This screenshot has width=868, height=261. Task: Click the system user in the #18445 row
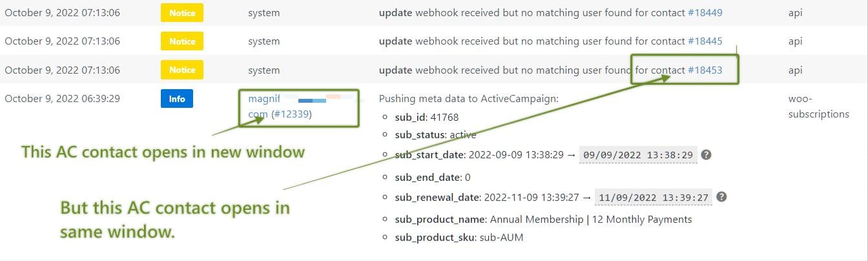[x=263, y=41]
